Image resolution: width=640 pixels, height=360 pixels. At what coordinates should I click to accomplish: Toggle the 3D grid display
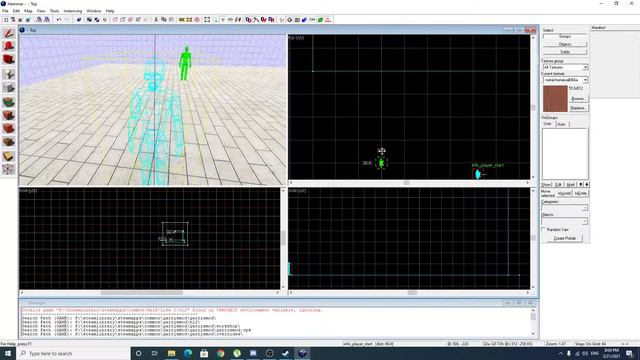coord(13,20)
